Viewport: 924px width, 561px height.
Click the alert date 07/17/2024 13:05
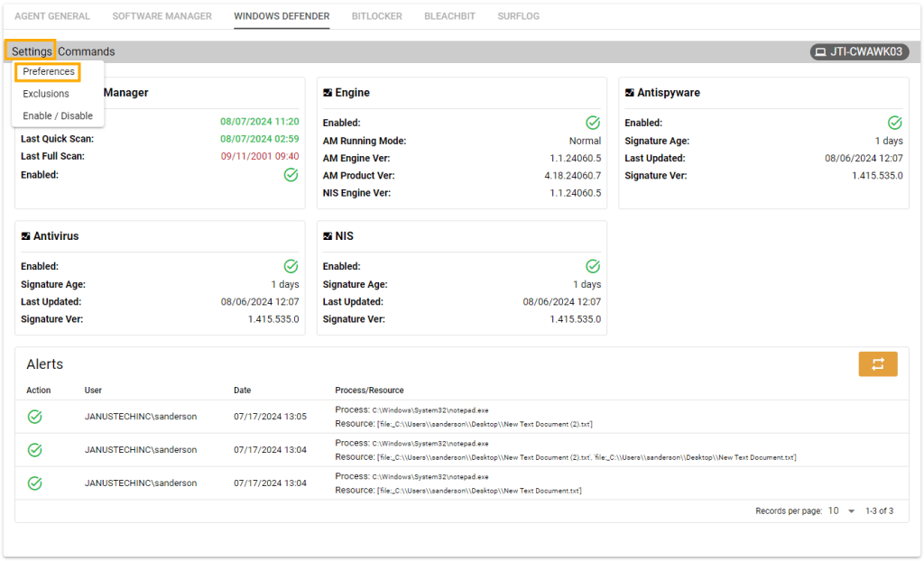[270, 416]
